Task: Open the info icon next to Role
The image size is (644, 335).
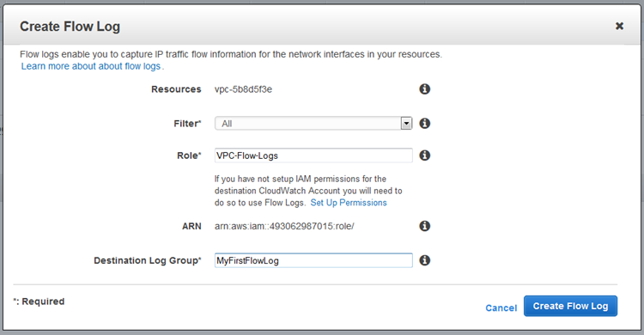Action: point(425,155)
